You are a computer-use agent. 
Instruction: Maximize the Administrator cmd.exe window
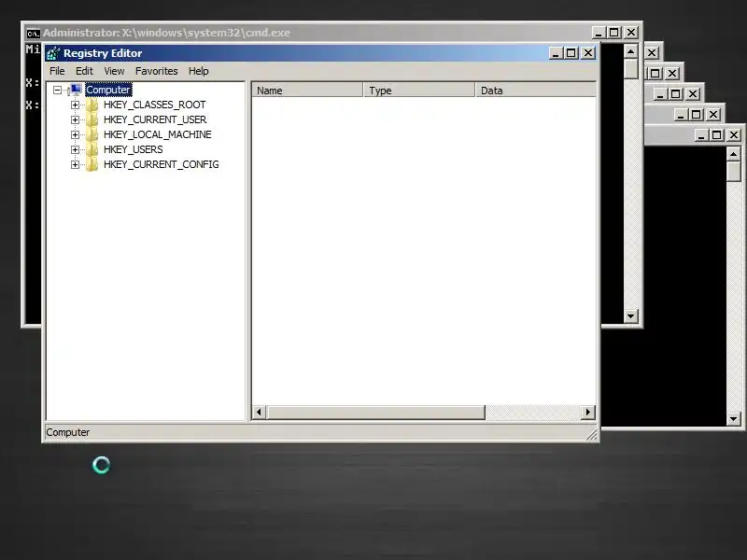coord(614,33)
